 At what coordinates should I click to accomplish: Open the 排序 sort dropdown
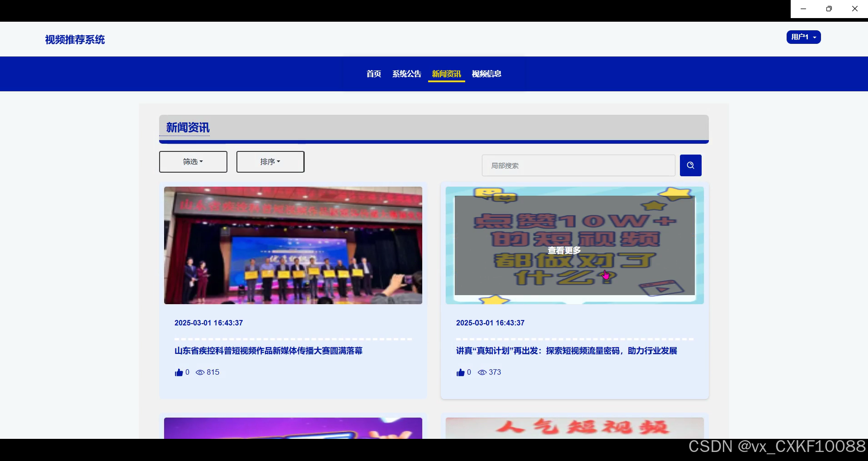pyautogui.click(x=270, y=162)
